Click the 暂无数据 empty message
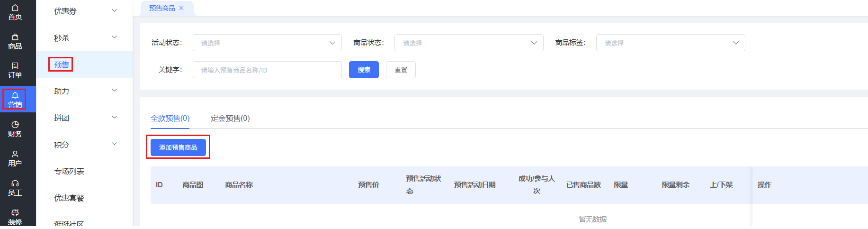The height and width of the screenshot is (229, 868). [x=592, y=220]
